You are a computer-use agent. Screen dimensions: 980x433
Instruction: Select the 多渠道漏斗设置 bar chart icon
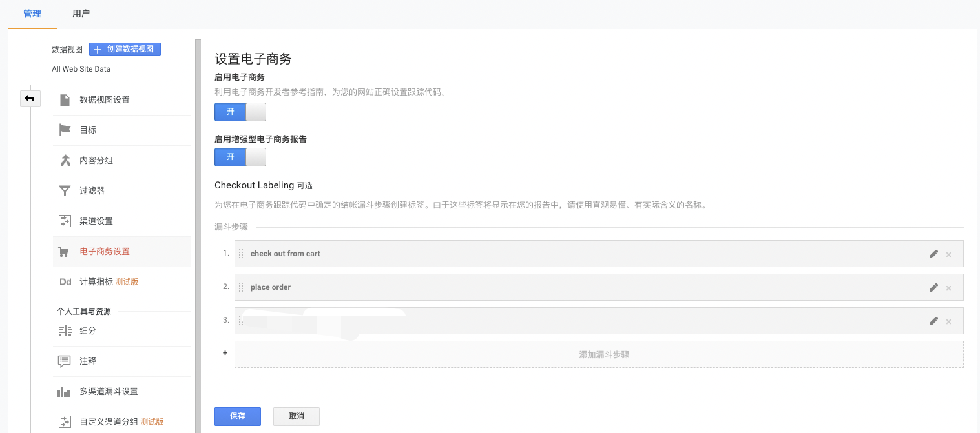coord(65,391)
